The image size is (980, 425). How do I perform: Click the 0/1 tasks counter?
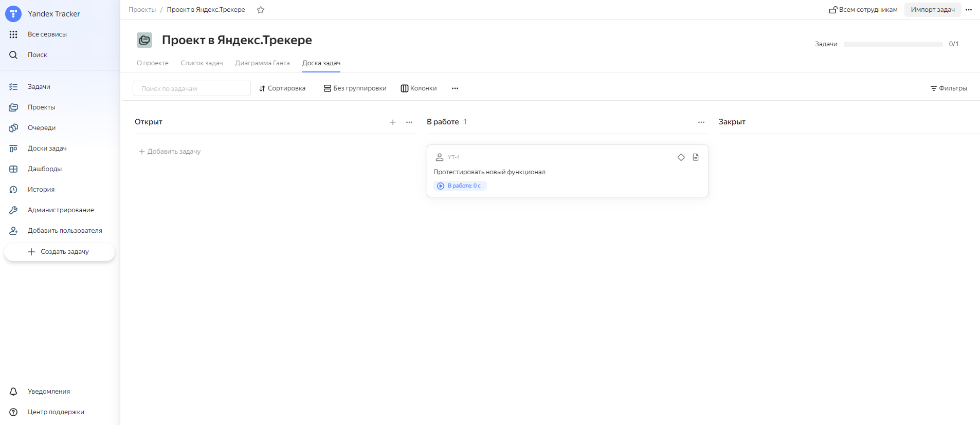pyautogui.click(x=954, y=44)
